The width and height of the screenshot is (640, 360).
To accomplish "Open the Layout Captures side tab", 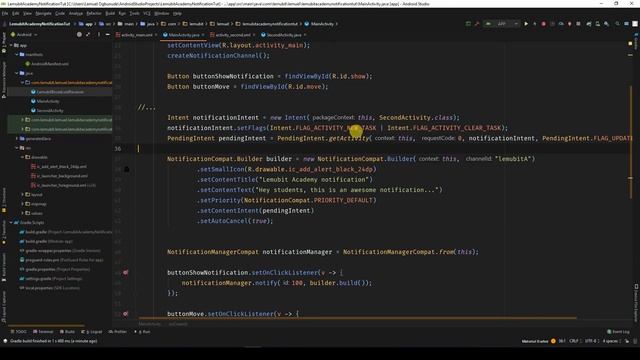I will pos(4,306).
